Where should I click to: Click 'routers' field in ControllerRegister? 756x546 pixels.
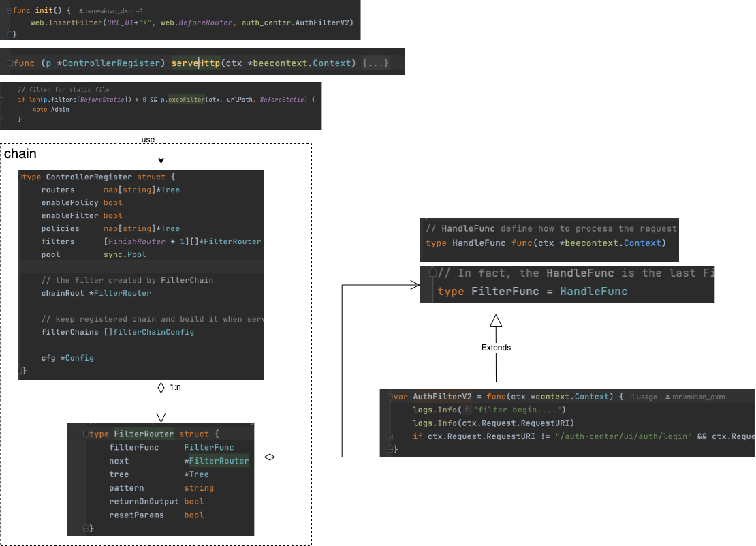coord(58,190)
